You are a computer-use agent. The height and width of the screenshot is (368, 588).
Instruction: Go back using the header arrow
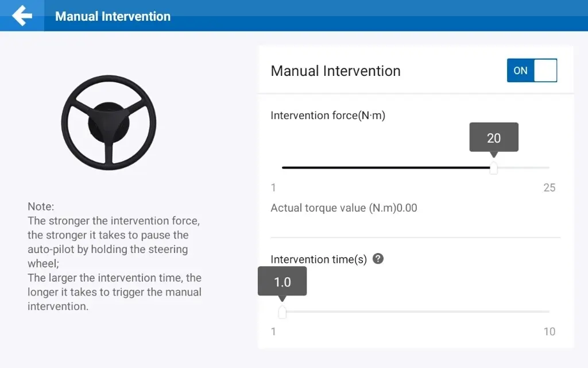(22, 16)
